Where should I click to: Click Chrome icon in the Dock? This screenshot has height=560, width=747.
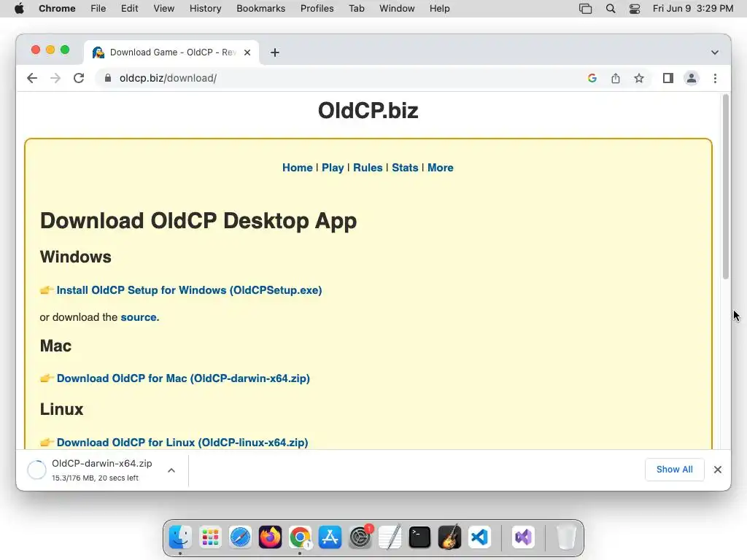(300, 537)
